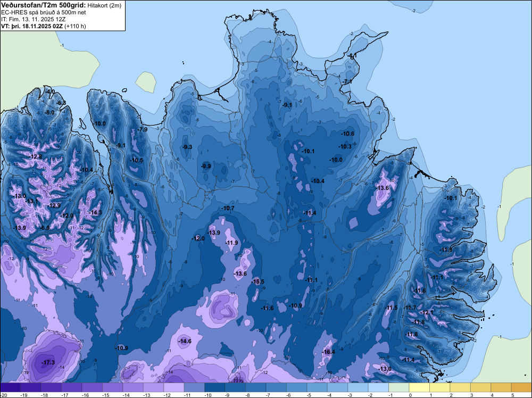Click the darkest purple legend swatch above -20
Viewport: 532px width, 398px height.
(x=10, y=387)
